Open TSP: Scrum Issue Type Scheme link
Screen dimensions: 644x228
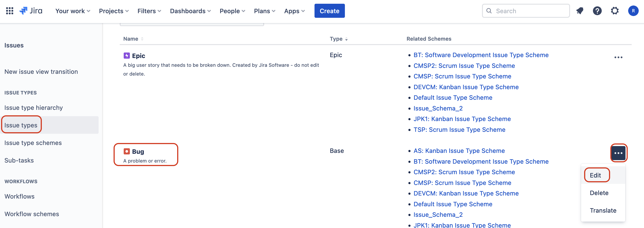click(x=459, y=129)
